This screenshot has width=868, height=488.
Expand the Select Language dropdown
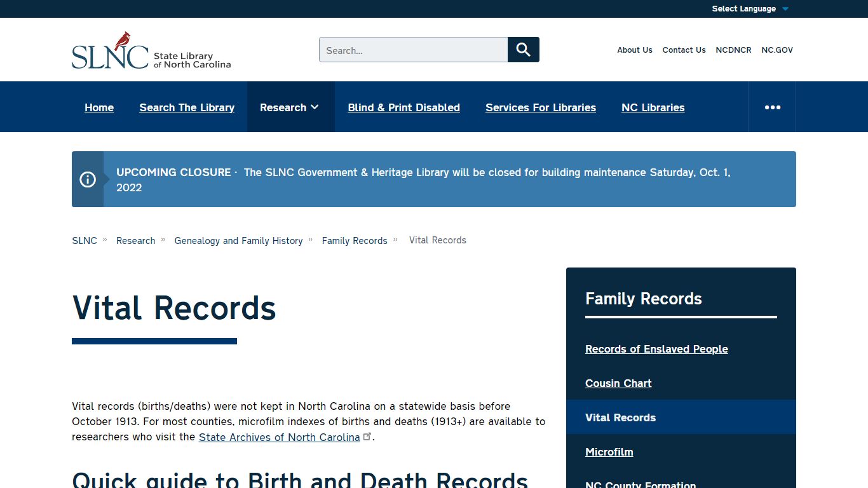coord(750,9)
